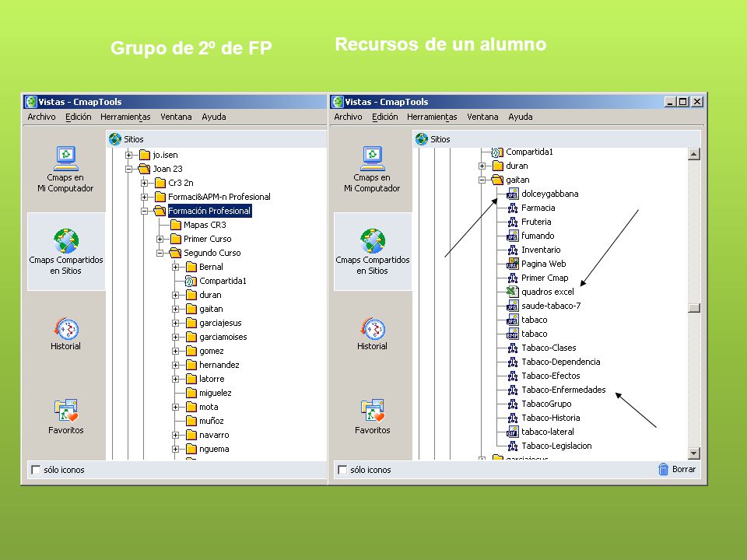Viewport: 747px width, 560px height.
Task: Open Historial in the right window
Action: pyautogui.click(x=372, y=334)
